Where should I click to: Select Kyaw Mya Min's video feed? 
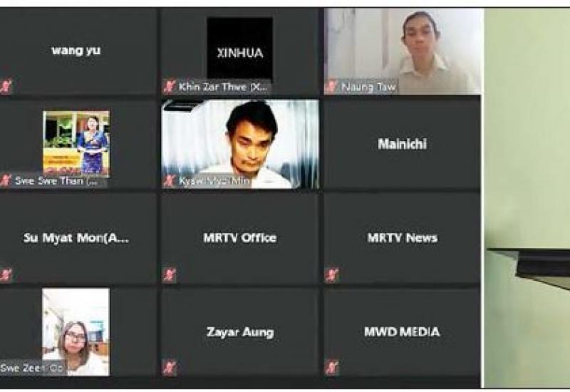tap(240, 144)
